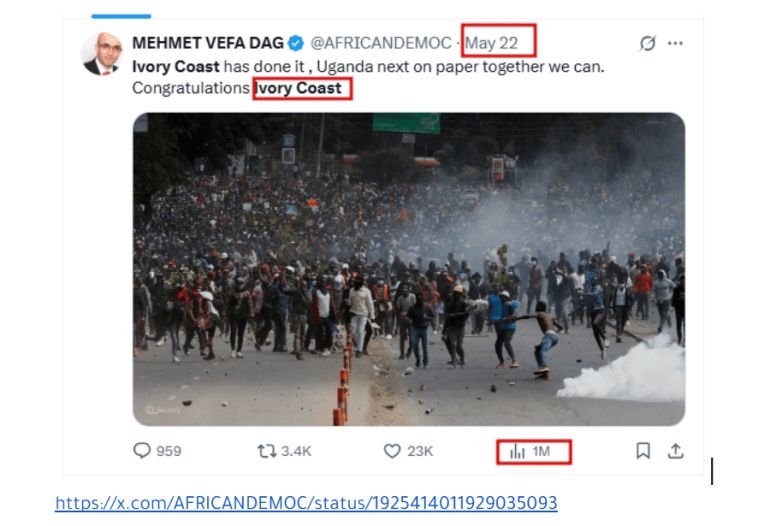This screenshot has height=526, width=770.
Task: Open the @AFRICANDEMOC handle link
Action: point(381,43)
